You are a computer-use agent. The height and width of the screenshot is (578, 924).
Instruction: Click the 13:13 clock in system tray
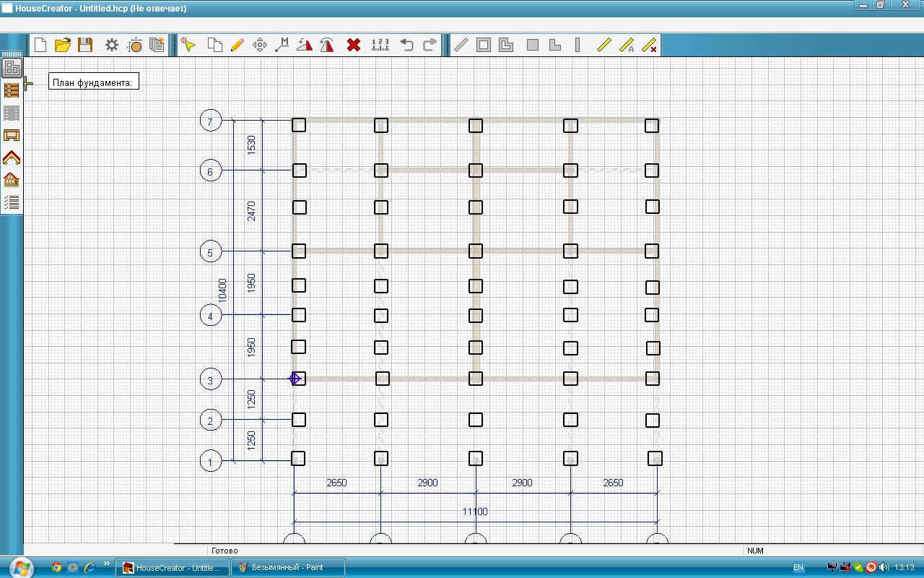point(905,568)
